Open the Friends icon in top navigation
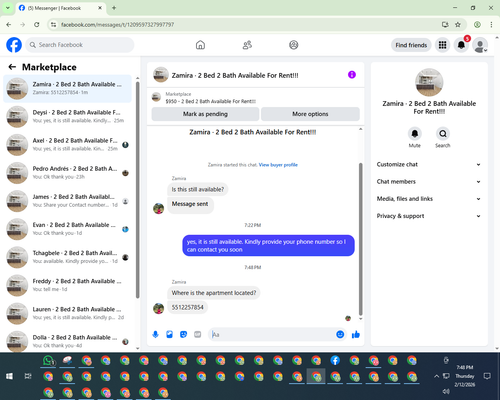The image size is (500, 400). click(x=247, y=45)
